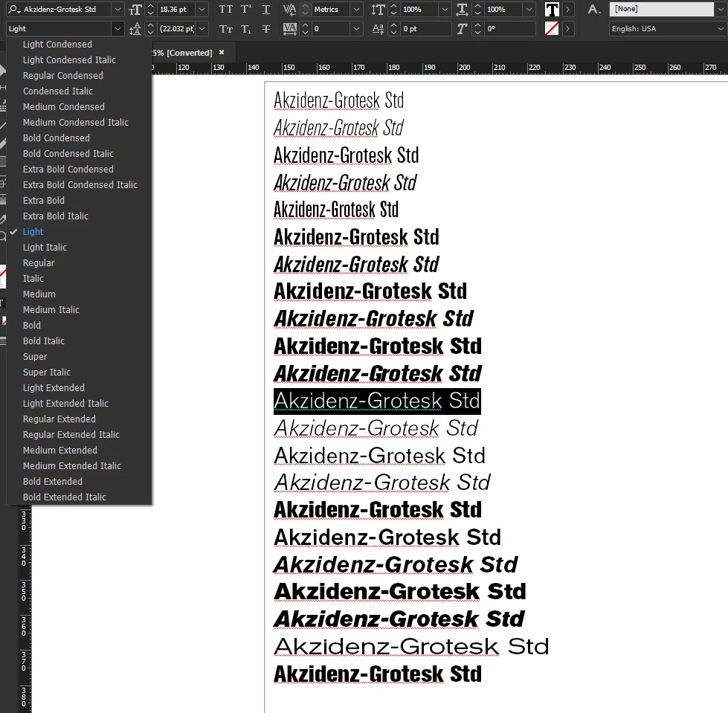Click the tracking stepper arrows
The width and height of the screenshot is (728, 713).
(x=305, y=29)
